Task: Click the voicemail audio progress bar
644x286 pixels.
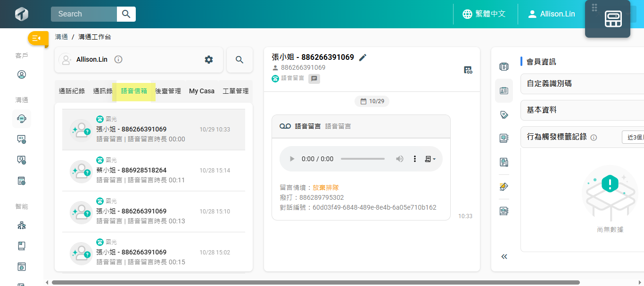Action: click(363, 159)
